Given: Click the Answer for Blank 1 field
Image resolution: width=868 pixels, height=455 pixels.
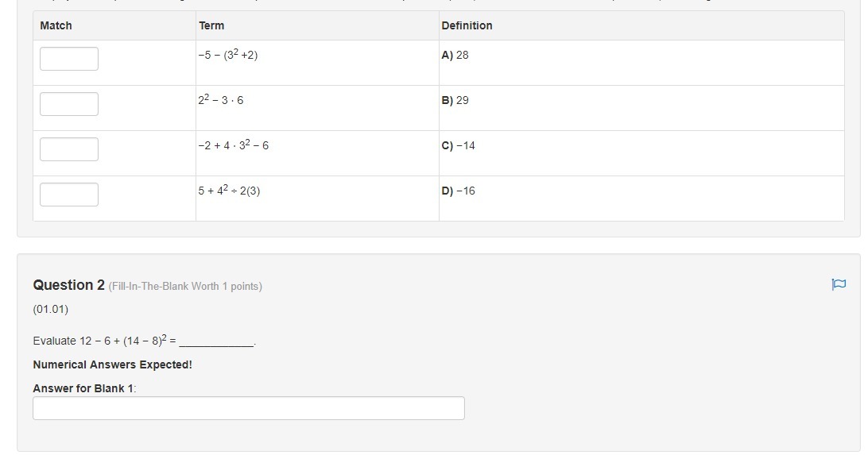Looking at the screenshot, I should pyautogui.click(x=248, y=408).
